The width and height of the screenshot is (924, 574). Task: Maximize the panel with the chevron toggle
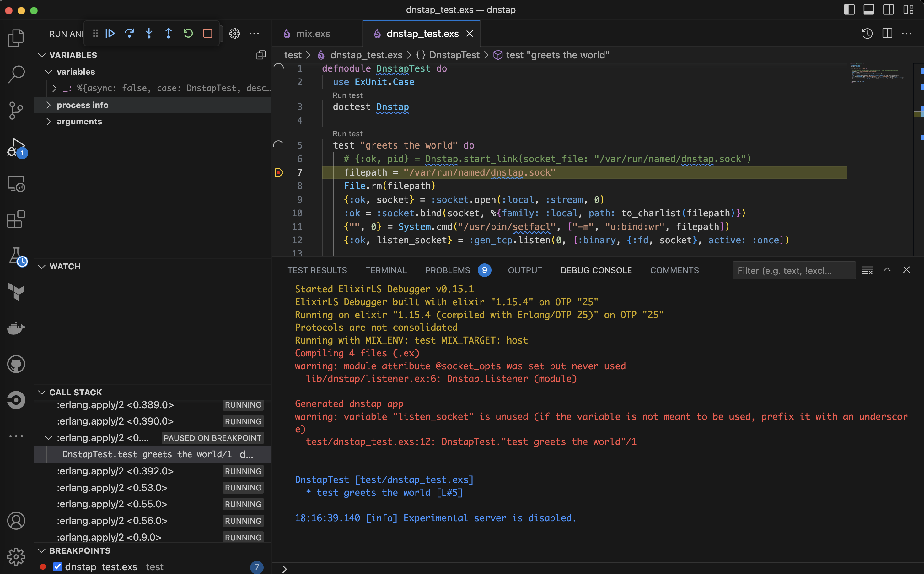point(887,270)
